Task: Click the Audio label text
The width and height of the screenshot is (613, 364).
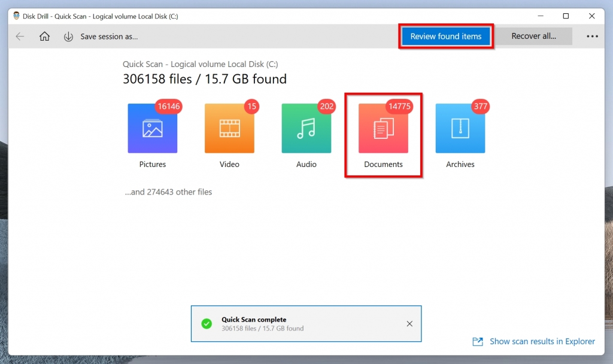Action: coord(306,164)
